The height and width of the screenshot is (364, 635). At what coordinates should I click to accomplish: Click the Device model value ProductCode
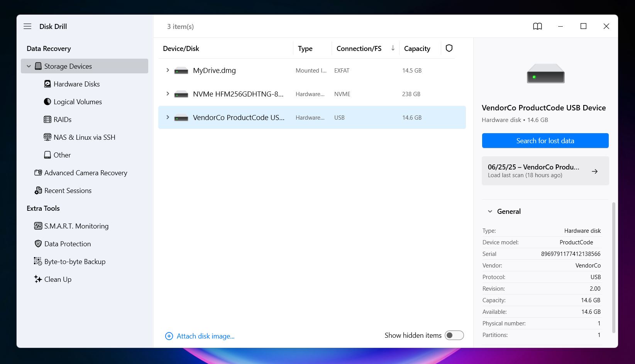[576, 242]
